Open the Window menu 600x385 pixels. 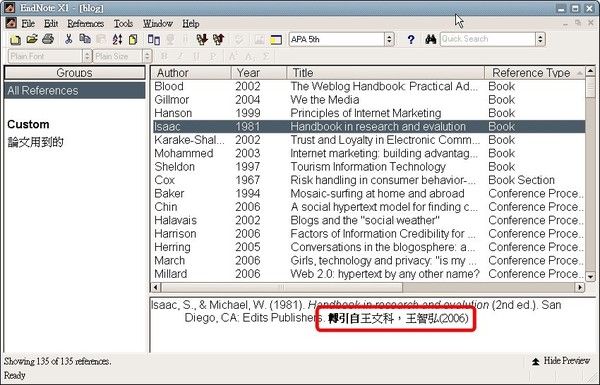point(158,24)
